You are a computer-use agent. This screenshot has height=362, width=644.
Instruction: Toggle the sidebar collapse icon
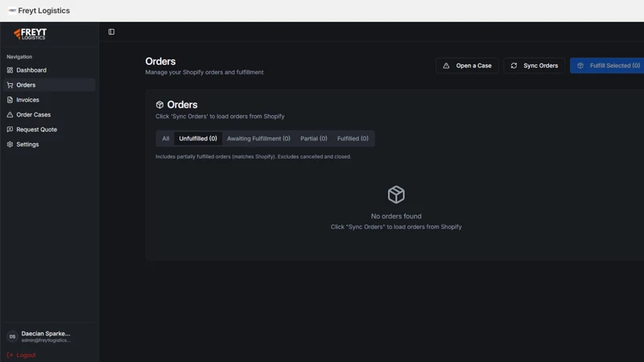tap(111, 31)
